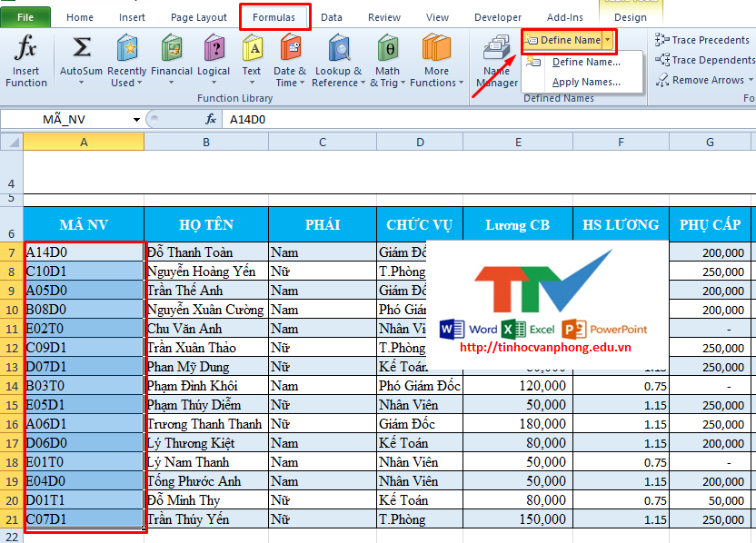Screen dimensions: 756x543
Task: Click the formula bar showing A14D0
Action: tap(487, 120)
